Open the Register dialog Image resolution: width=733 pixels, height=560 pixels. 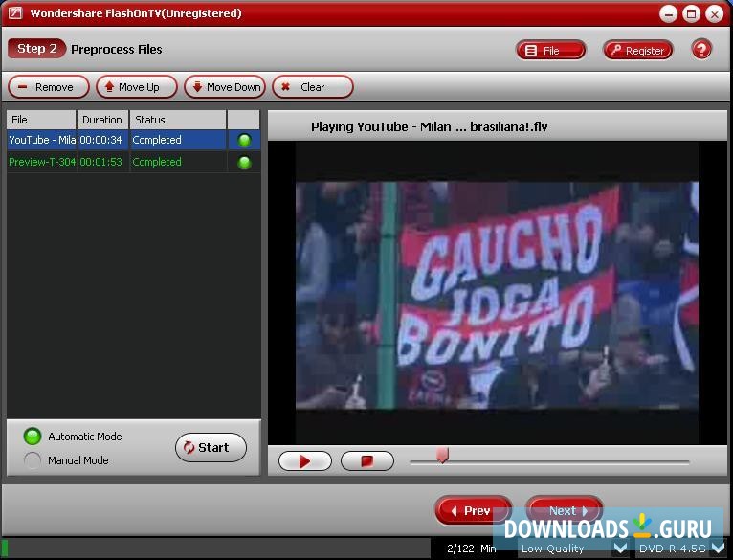(638, 51)
